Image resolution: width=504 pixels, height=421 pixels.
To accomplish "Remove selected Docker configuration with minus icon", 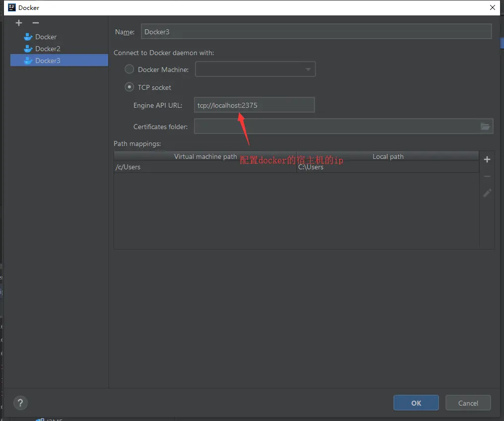I will click(x=36, y=23).
